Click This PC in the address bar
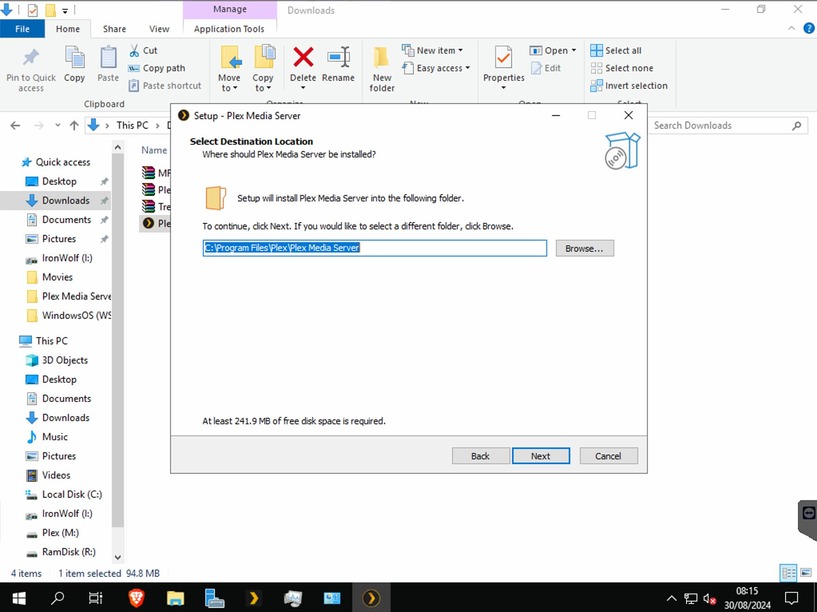This screenshot has width=817, height=612. pos(132,126)
